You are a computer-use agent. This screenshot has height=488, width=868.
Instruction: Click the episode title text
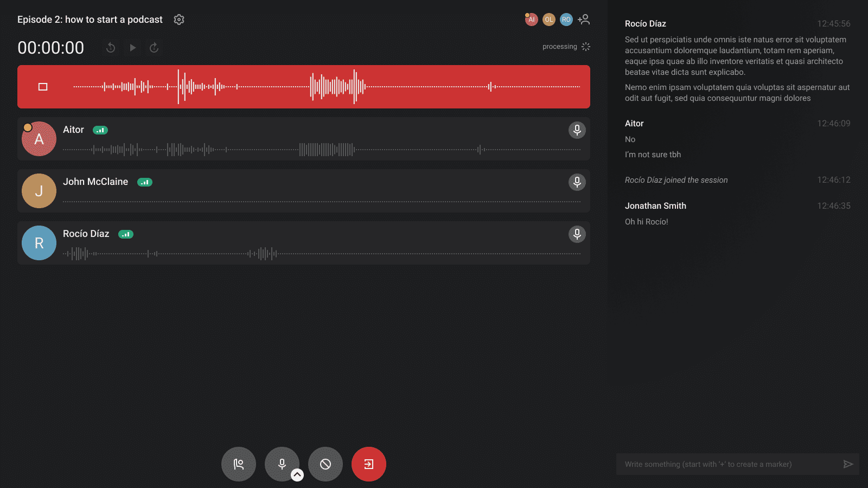point(90,20)
